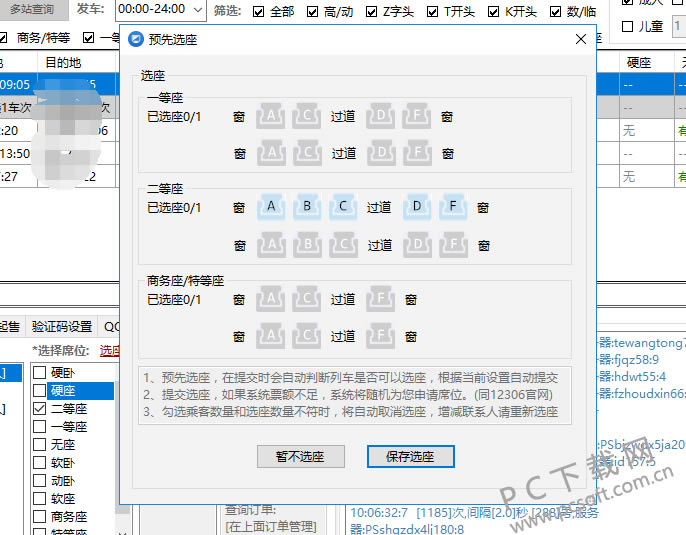This screenshot has height=535, width=686.
Task: Click the 目的地 column header
Action: 63,63
